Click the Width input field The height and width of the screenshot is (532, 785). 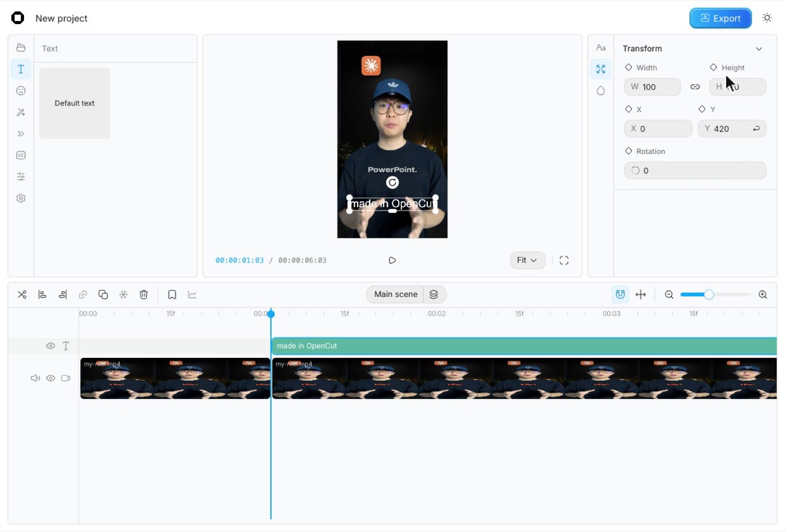tap(653, 87)
